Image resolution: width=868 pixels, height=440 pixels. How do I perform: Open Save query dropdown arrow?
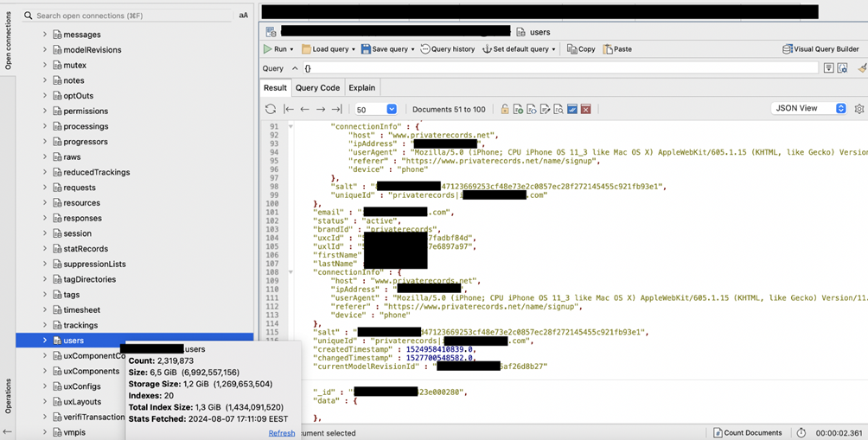click(412, 49)
